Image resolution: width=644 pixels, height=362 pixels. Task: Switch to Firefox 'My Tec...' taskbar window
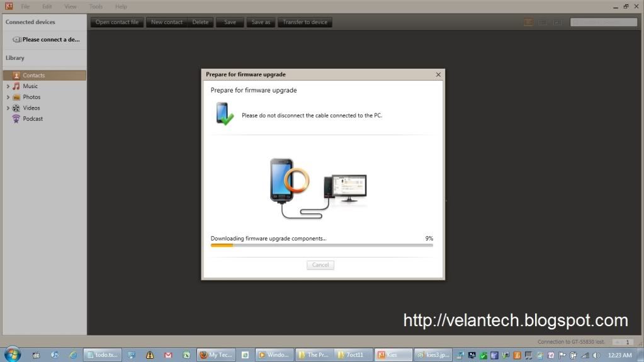click(216, 355)
